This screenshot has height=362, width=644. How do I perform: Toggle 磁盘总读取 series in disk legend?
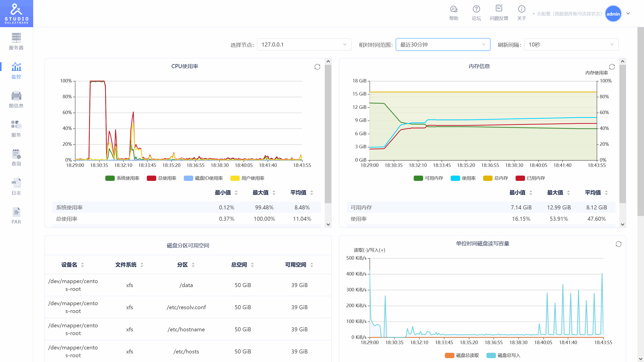(x=462, y=355)
